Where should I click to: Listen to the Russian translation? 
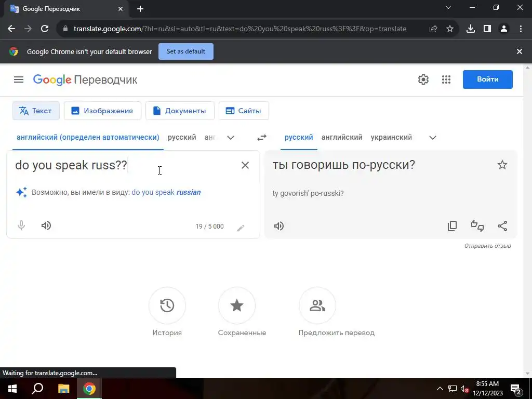[x=279, y=226]
